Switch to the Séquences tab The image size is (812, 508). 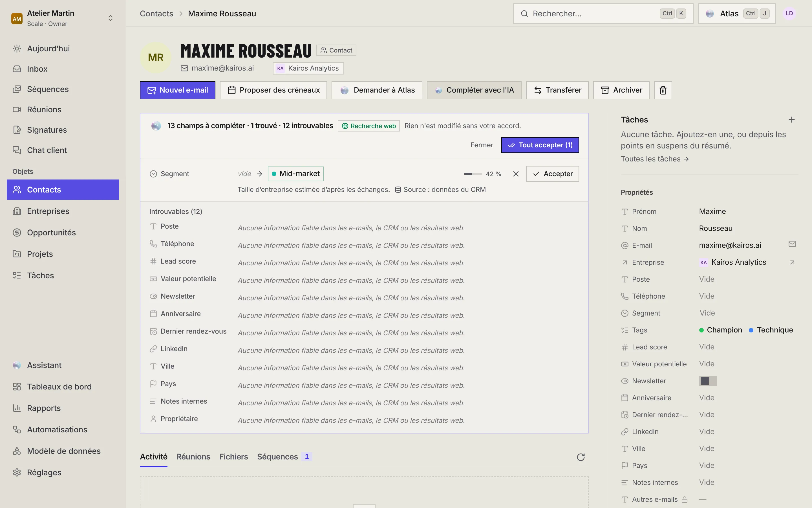tap(284, 457)
